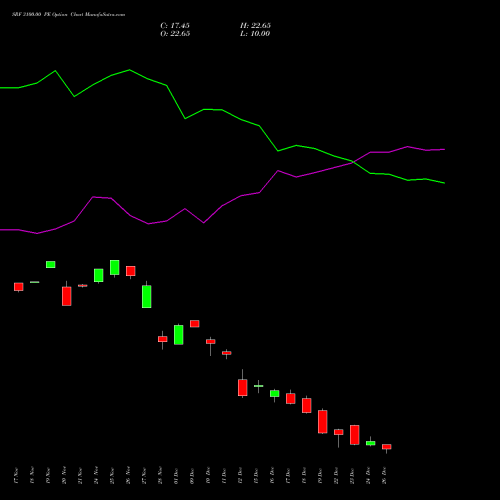The height and width of the screenshot is (500, 500).
Task: Click the "19 Nov" date label
Action: pos(48,476)
